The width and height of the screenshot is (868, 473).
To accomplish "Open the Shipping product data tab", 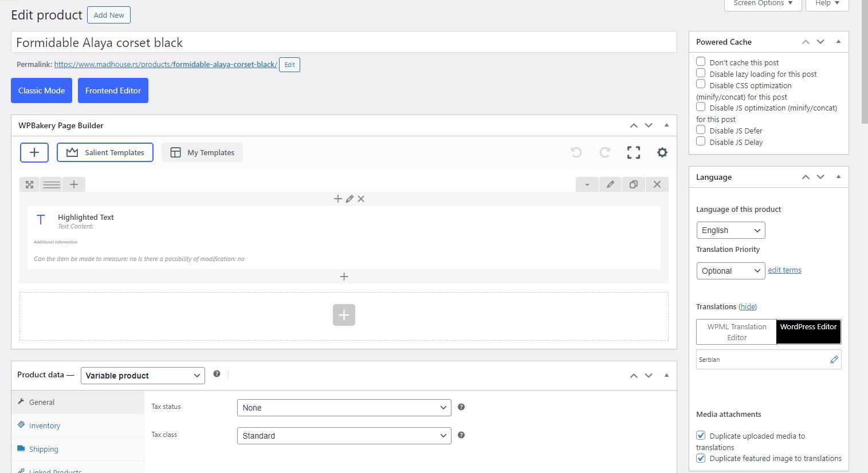I will [x=77, y=449].
